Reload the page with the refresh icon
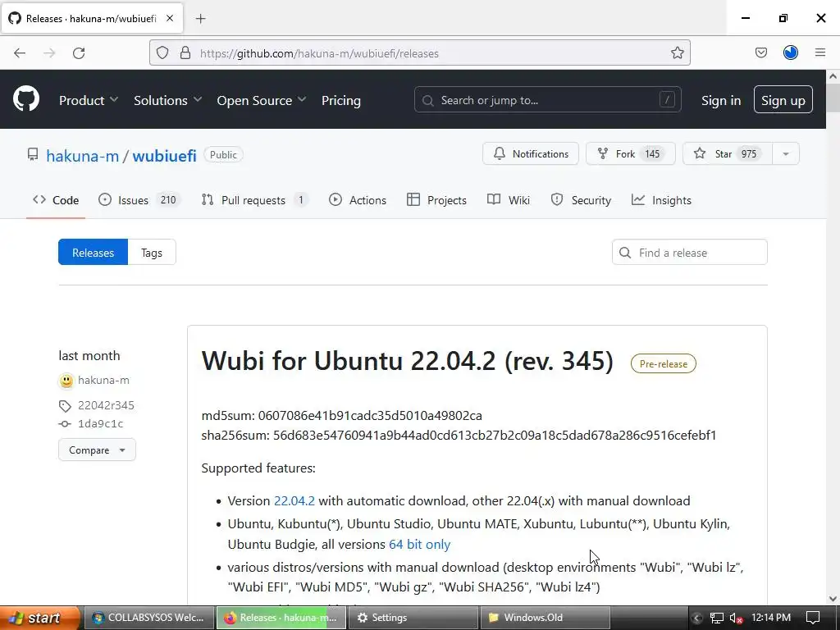Screen dimensions: 840x630 [79, 53]
